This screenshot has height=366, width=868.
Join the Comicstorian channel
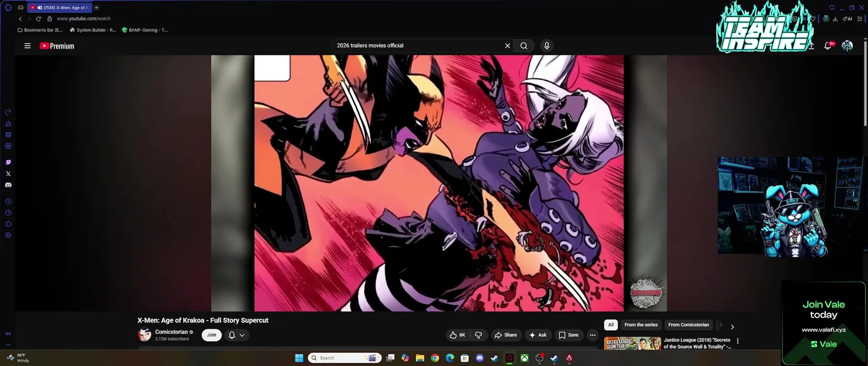212,335
